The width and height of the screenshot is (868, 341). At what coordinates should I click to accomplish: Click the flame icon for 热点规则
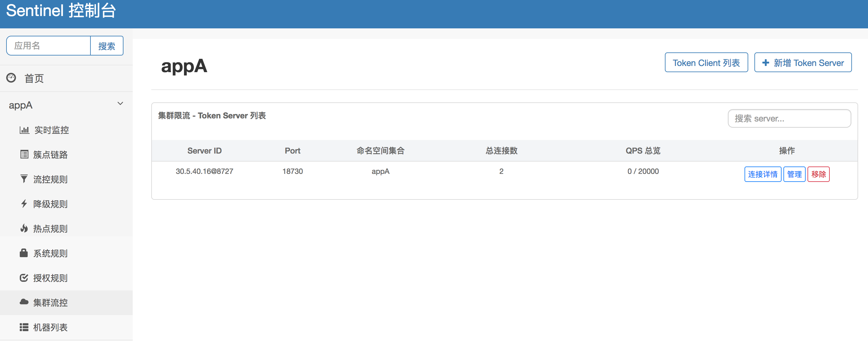pos(24,228)
